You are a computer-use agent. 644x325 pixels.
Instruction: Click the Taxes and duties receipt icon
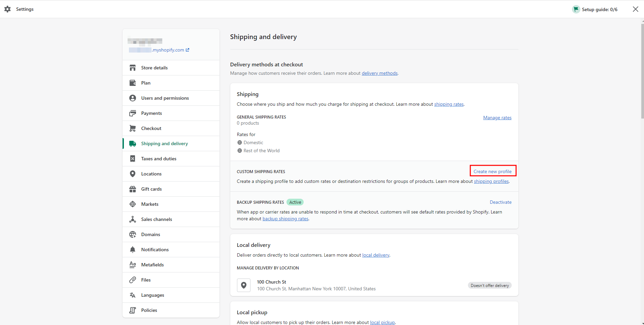133,159
